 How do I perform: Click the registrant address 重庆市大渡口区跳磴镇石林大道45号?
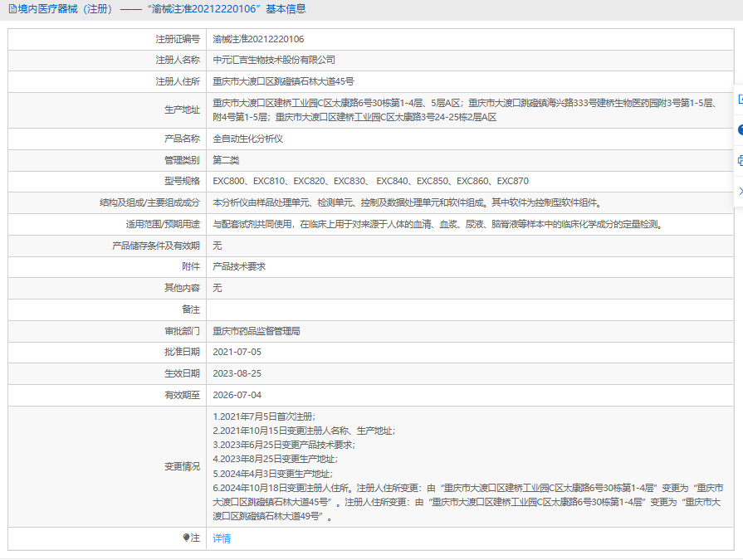pos(283,82)
